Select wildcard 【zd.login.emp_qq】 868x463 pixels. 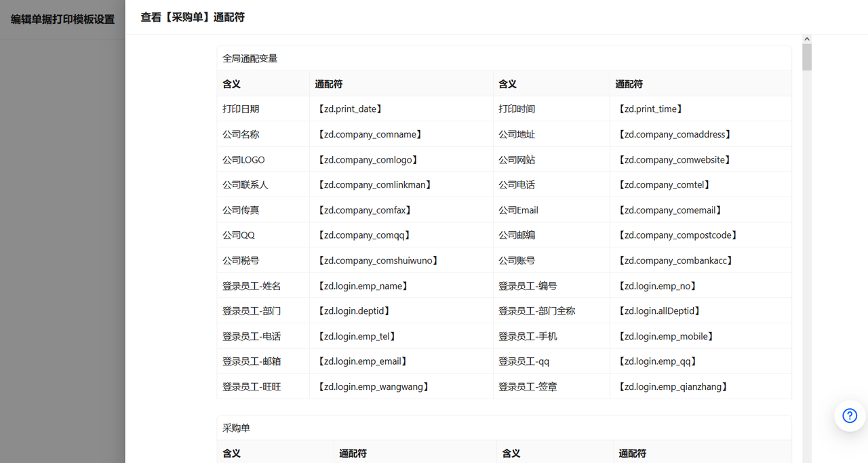(657, 362)
